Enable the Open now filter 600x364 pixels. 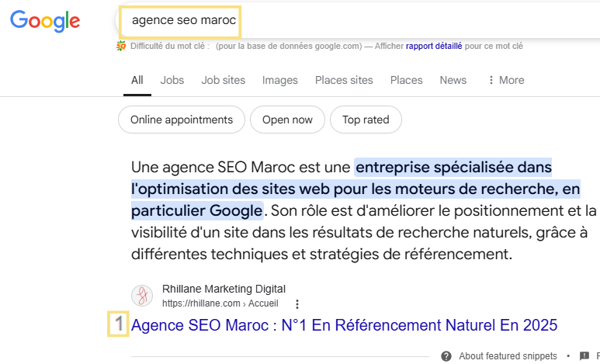(287, 120)
